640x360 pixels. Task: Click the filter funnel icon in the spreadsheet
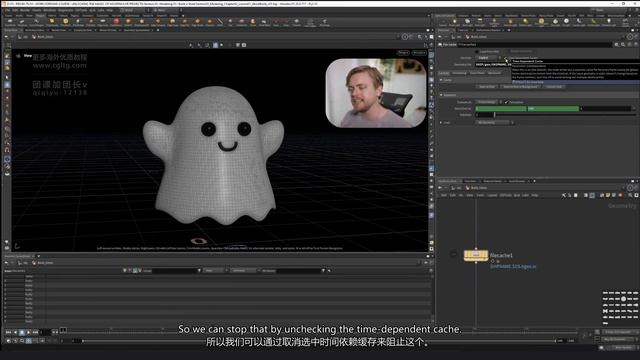[x=323, y=271]
